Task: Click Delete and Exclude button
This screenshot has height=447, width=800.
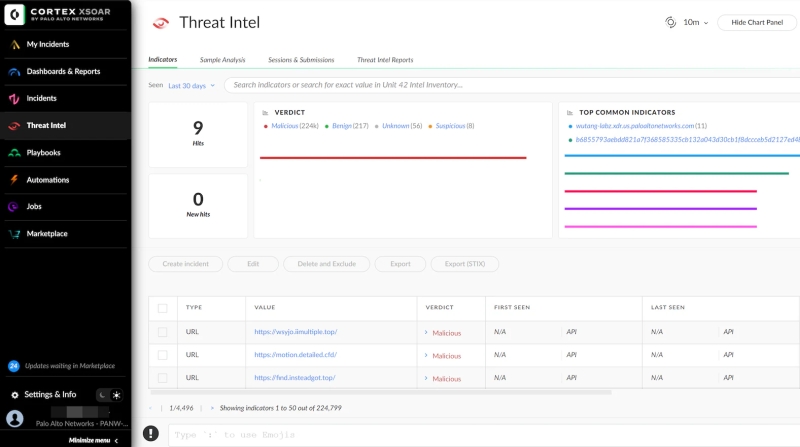Action: click(327, 264)
